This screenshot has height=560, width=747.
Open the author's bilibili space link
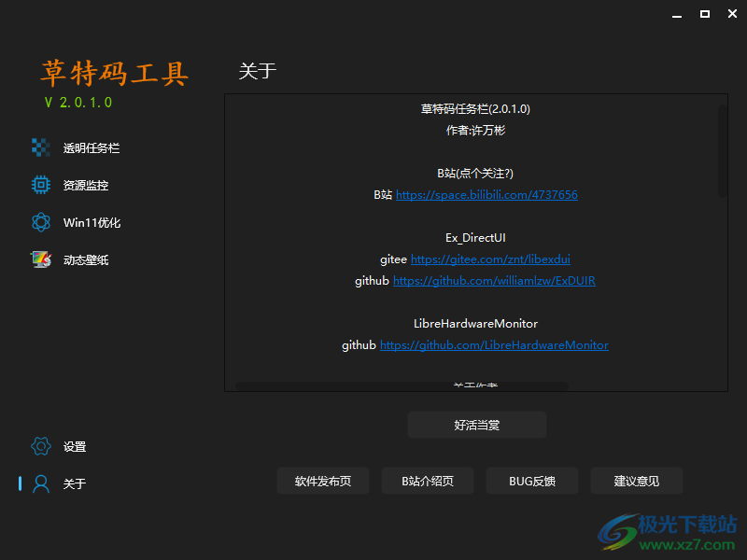pyautogui.click(x=487, y=194)
